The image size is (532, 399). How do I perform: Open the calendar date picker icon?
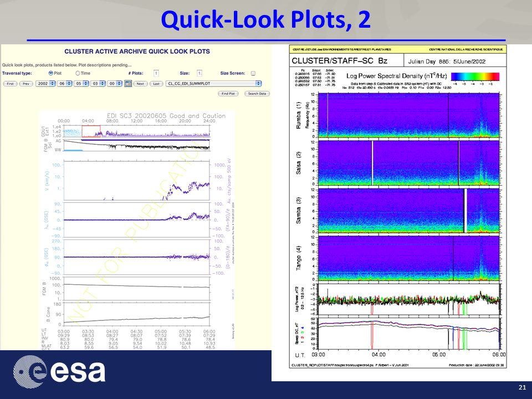[x=128, y=84]
